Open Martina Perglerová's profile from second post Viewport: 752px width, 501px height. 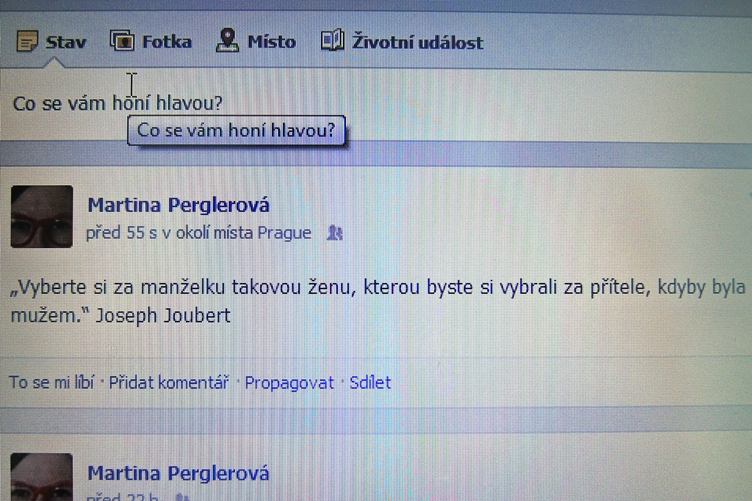click(178, 473)
